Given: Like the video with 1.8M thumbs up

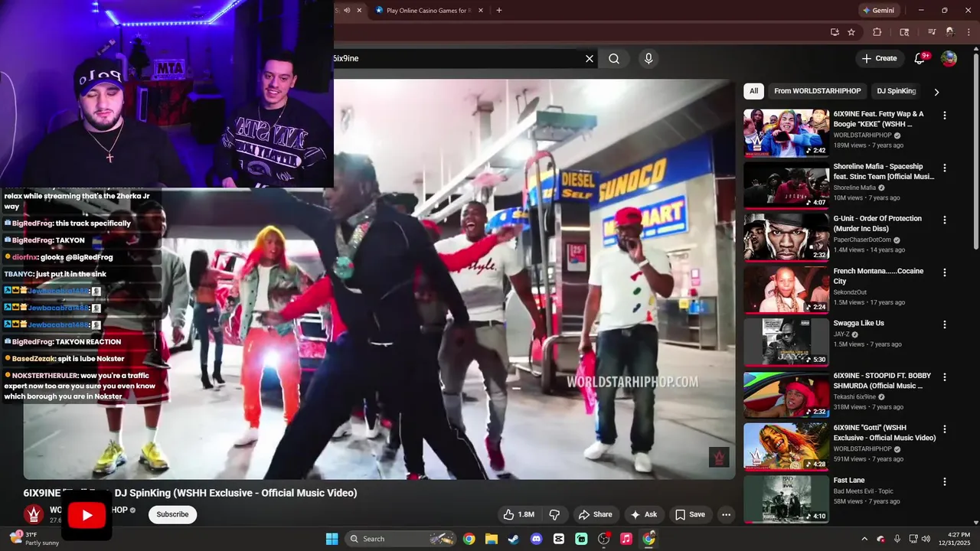Looking at the screenshot, I should point(518,514).
